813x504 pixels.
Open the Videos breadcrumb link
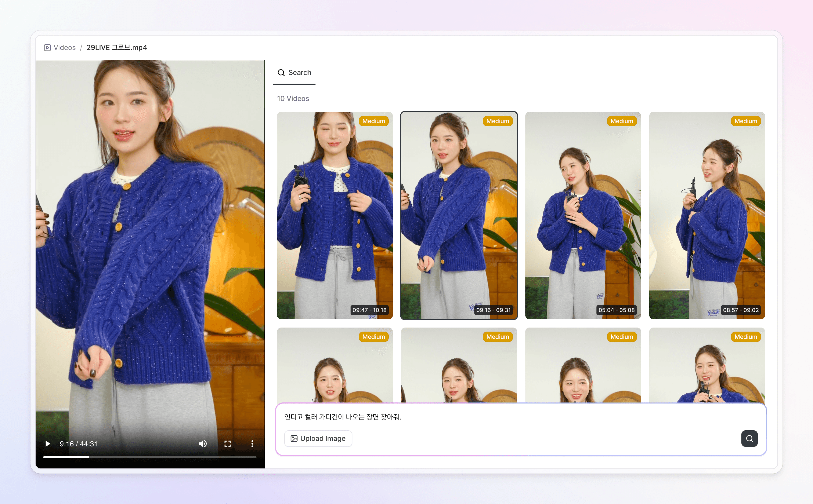point(64,47)
